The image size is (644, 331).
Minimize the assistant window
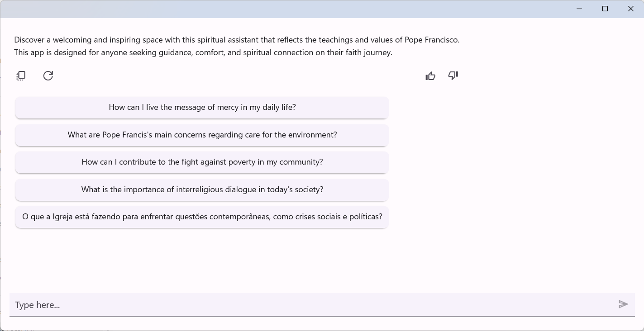coord(579,9)
